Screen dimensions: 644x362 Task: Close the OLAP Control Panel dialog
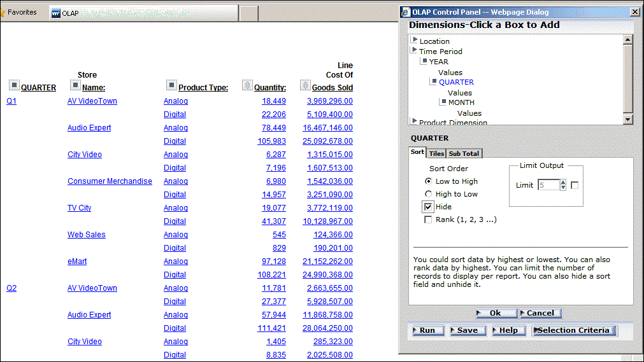pos(635,12)
